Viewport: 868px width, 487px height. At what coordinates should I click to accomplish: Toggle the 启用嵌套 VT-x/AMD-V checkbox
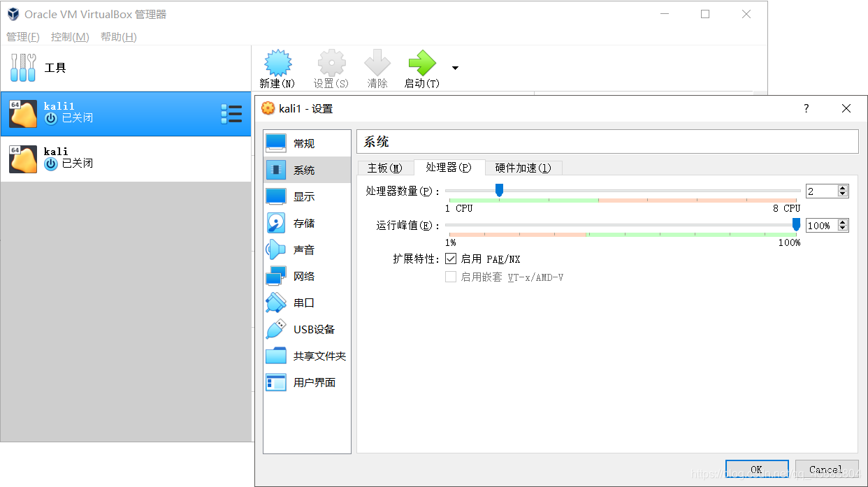451,277
